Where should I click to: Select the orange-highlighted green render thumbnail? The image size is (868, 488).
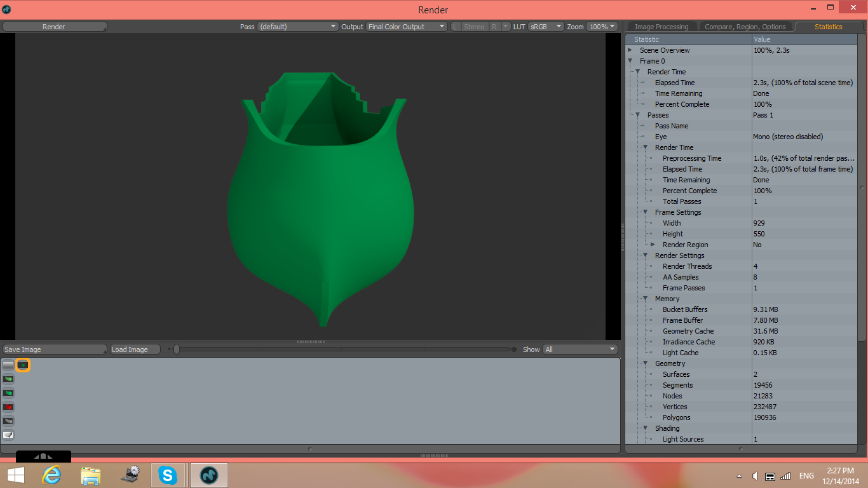(23, 365)
